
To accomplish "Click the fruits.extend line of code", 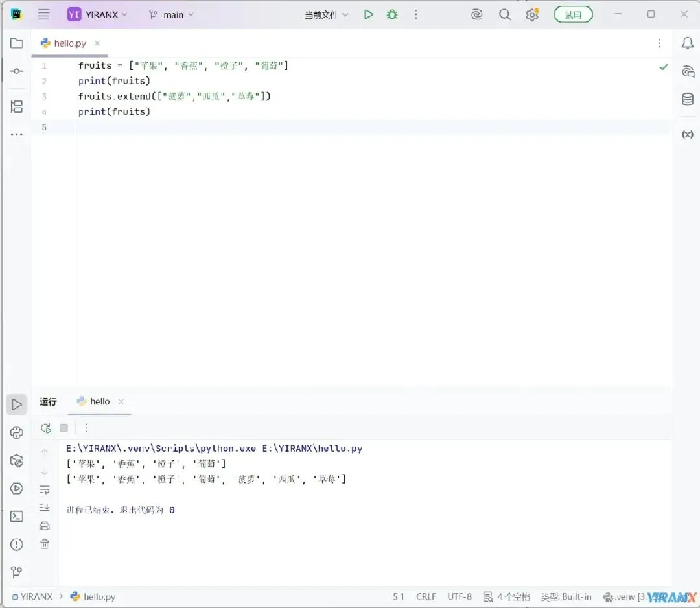I will pyautogui.click(x=174, y=97).
